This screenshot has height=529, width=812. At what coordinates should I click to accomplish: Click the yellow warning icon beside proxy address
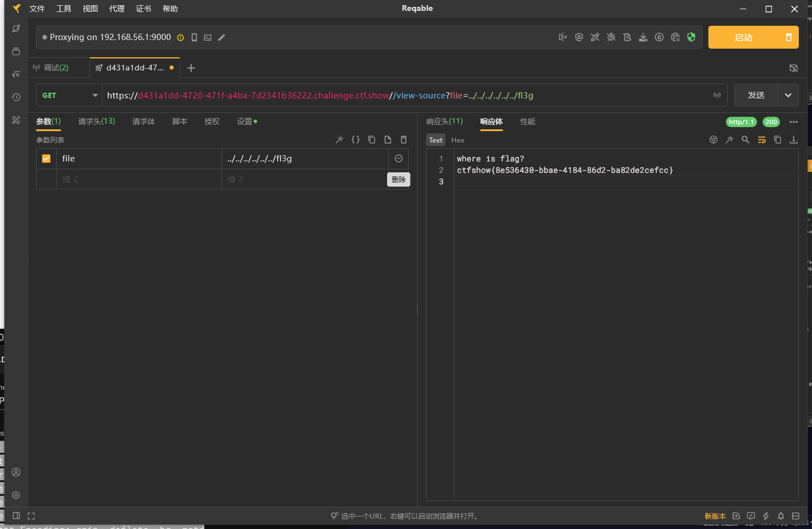(x=180, y=37)
